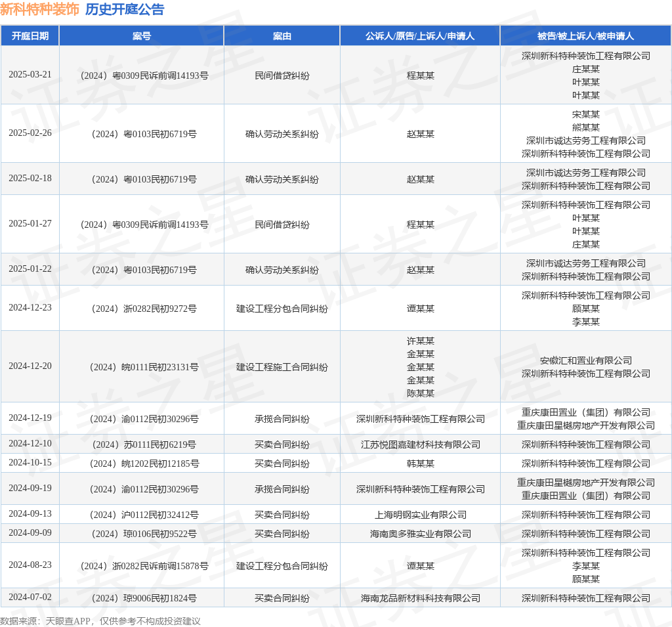This screenshot has width=672, height=627.
Task: Click '深圳市诚达劳务工程有限公司' in the 2025-02-26 row
Action: click(586, 141)
